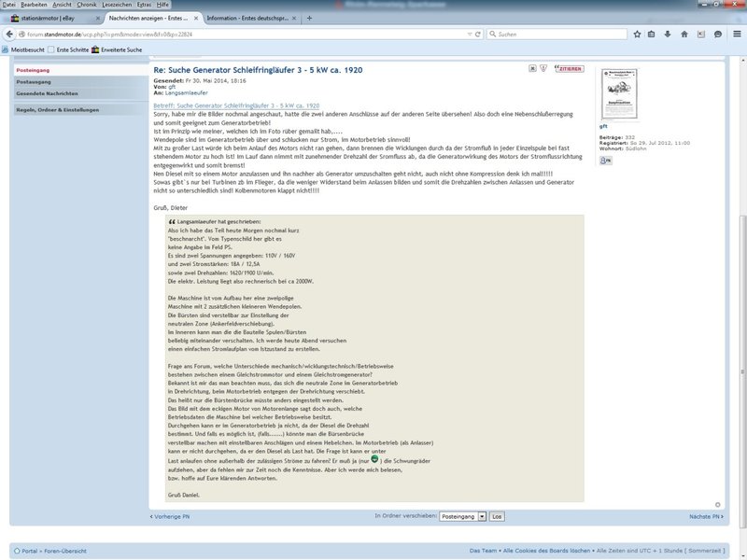This screenshot has width=747, height=560.
Task: Switch to the stationärmotor eBay tab
Action: tap(49, 18)
